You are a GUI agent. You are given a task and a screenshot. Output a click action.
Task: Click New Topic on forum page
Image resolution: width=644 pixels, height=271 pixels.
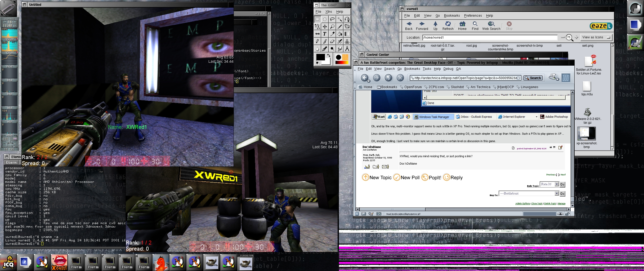[x=377, y=178]
